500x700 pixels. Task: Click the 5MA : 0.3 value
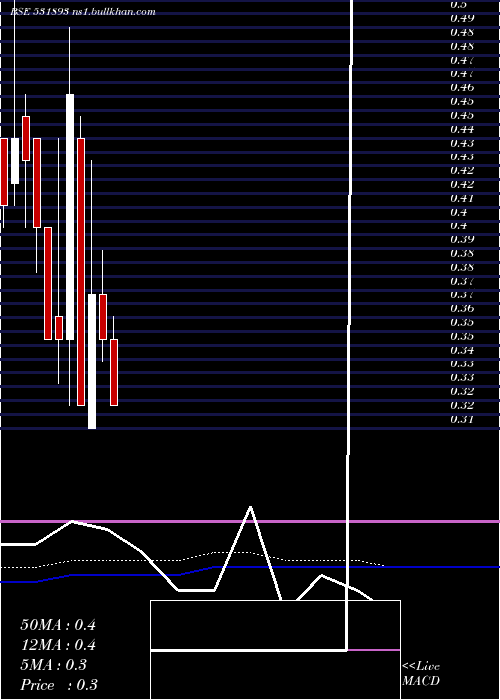[x=54, y=665]
